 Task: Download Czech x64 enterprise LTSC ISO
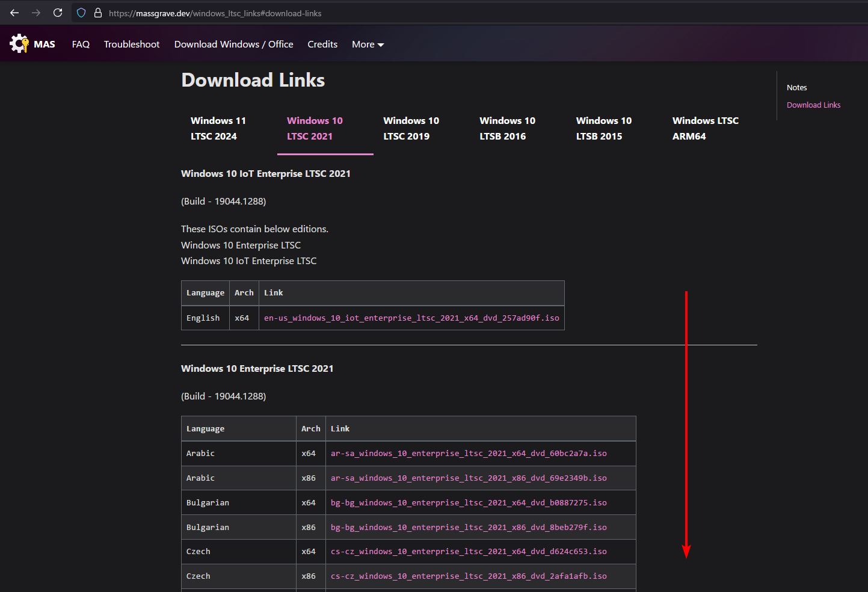pos(469,552)
